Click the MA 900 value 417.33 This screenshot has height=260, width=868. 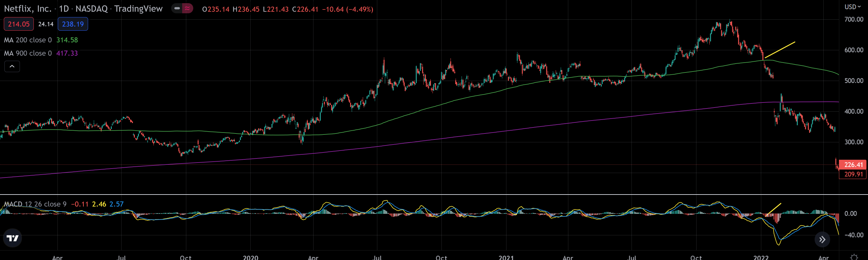67,53
